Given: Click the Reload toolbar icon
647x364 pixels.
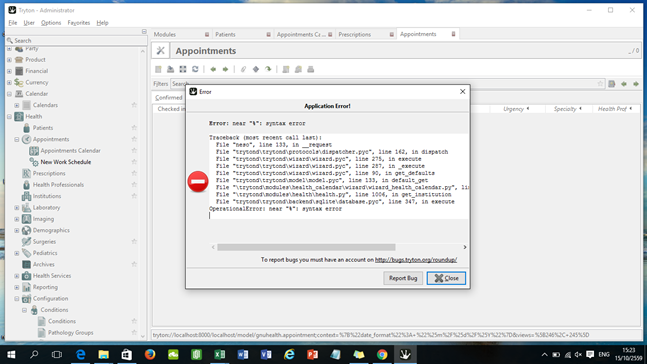Looking at the screenshot, I should 195,69.
